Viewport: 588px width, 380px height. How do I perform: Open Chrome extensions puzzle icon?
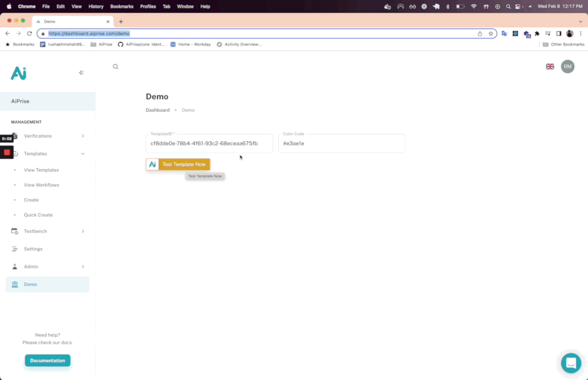pyautogui.click(x=537, y=33)
